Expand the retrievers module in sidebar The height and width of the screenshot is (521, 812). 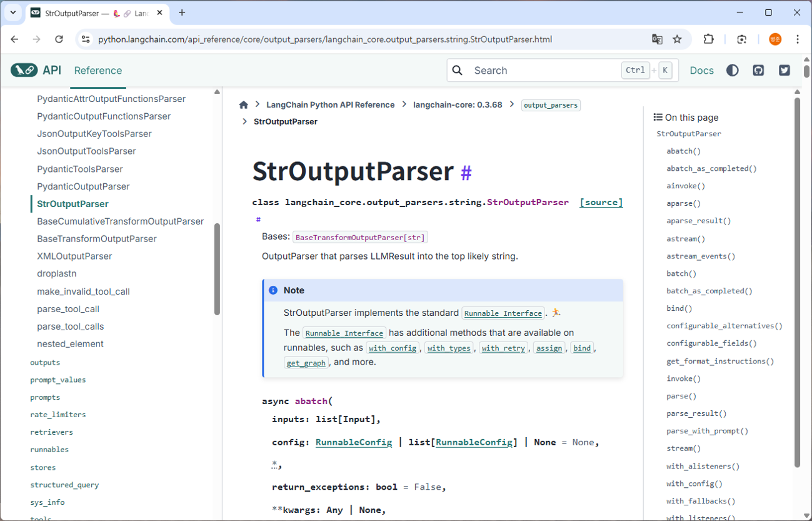point(51,432)
